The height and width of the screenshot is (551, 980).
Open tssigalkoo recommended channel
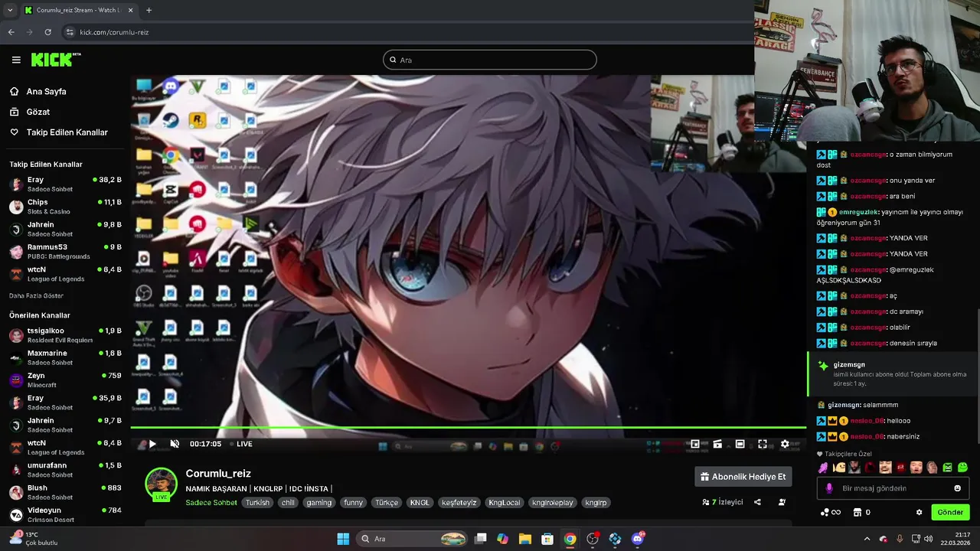point(65,335)
